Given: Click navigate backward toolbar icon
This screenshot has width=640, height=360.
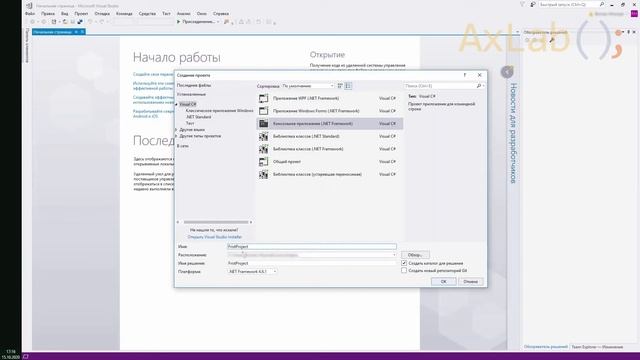Looking at the screenshot, I should (33, 22).
